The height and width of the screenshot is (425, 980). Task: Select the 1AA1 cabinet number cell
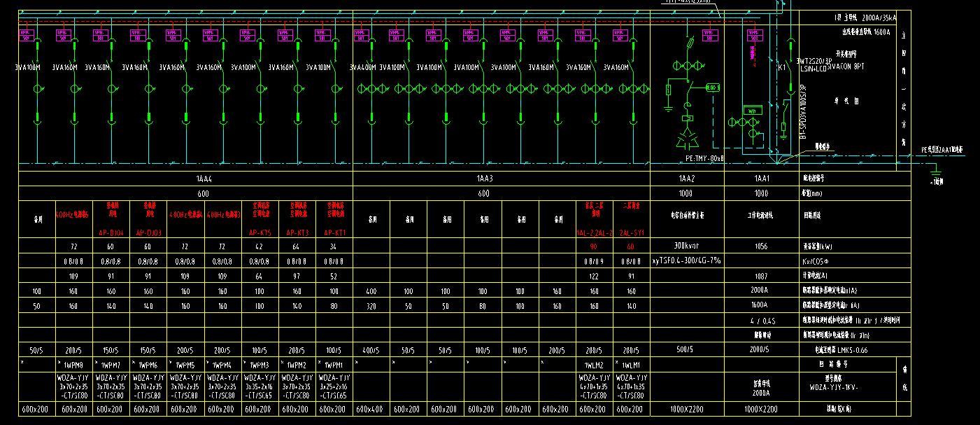[760, 179]
